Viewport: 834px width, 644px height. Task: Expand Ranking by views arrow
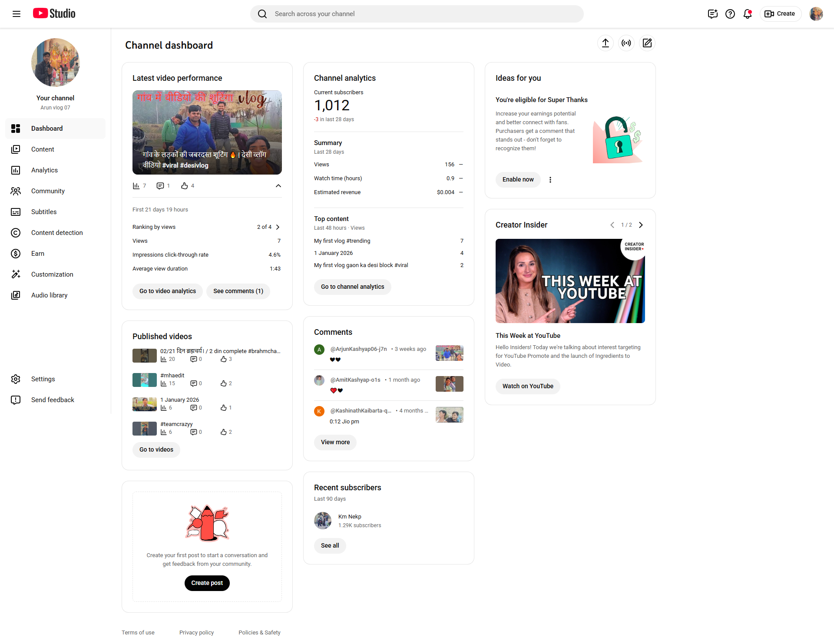[278, 227]
